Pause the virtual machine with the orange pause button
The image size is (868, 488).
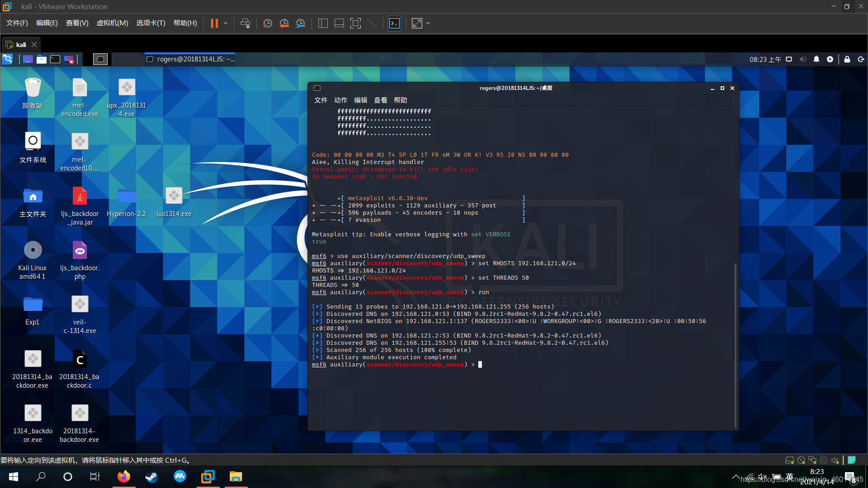point(214,23)
